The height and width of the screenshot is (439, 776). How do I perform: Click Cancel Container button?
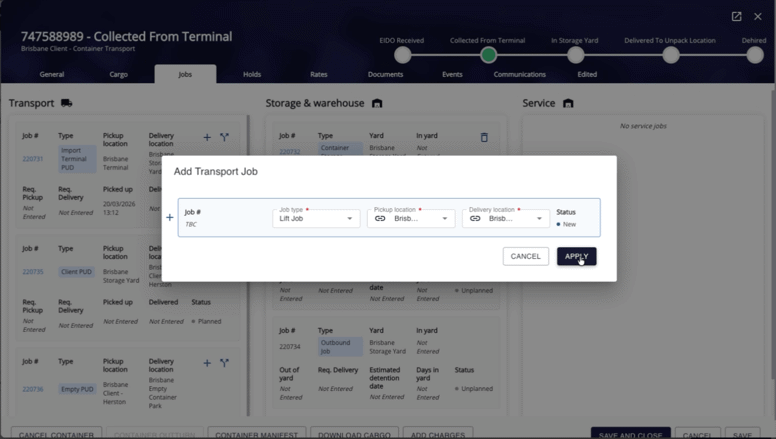point(56,435)
